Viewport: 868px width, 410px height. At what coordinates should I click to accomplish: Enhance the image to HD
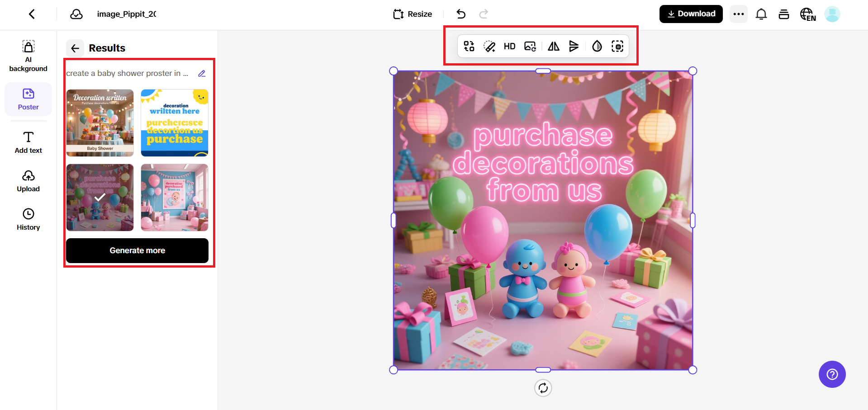tap(509, 46)
